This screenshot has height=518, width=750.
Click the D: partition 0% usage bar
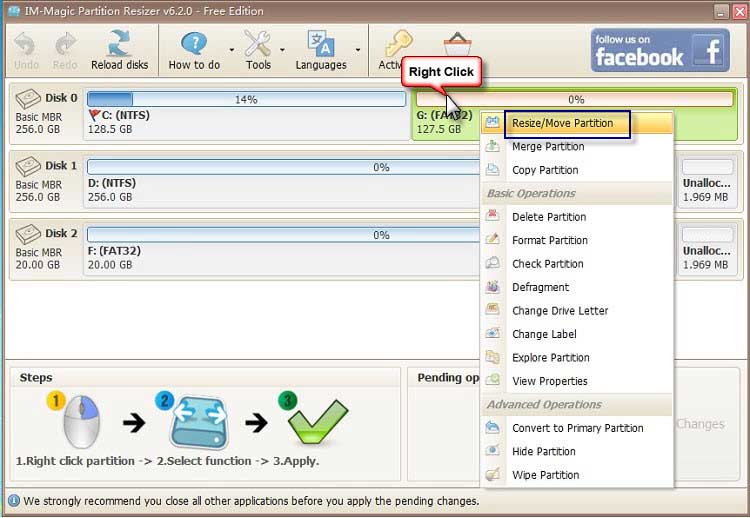point(284,167)
